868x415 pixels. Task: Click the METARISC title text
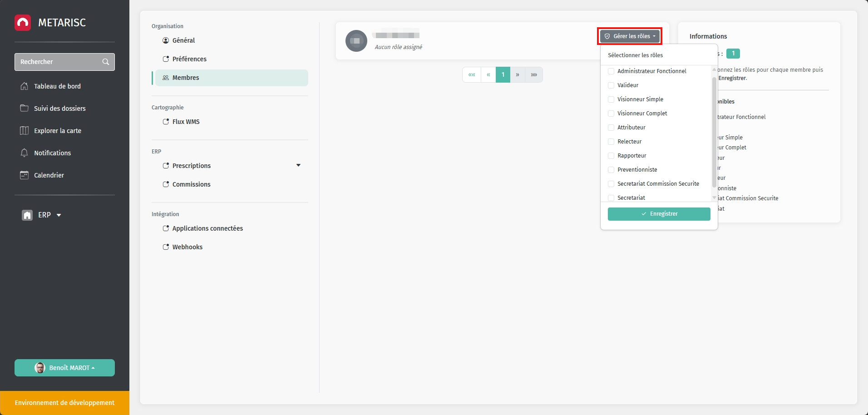(62, 23)
